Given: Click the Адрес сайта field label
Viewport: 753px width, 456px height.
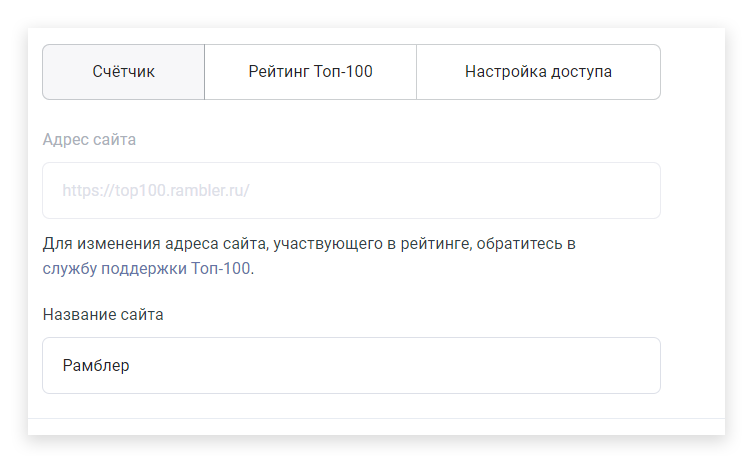Looking at the screenshot, I should (x=89, y=140).
